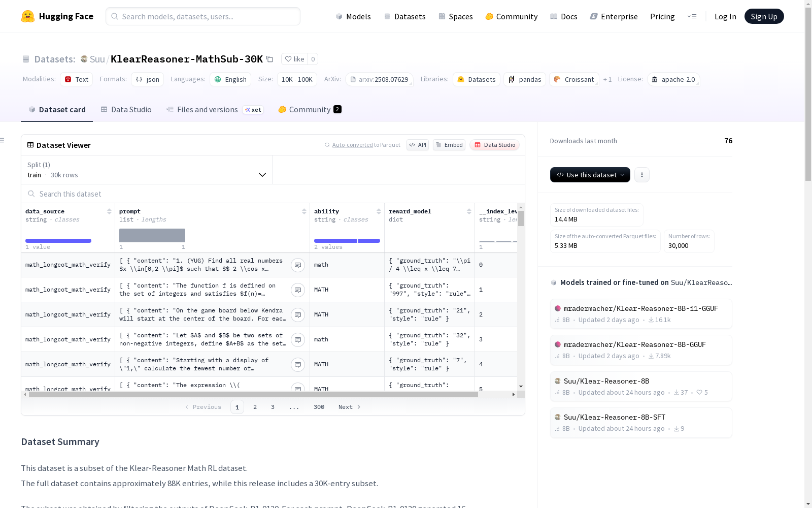Open more options beside Use this dataset
This screenshot has height=508, width=812.
pos(642,175)
